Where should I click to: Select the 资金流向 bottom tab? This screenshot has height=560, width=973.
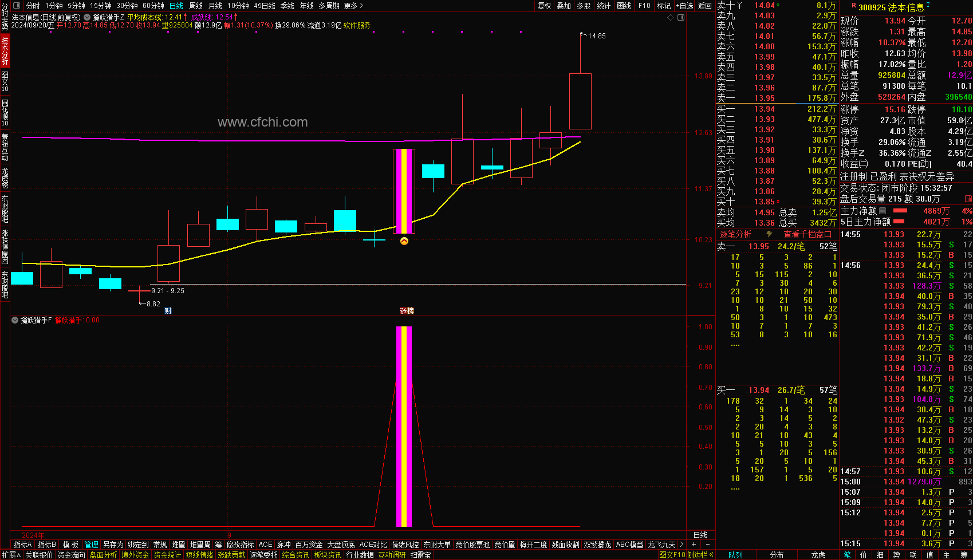[x=72, y=555]
